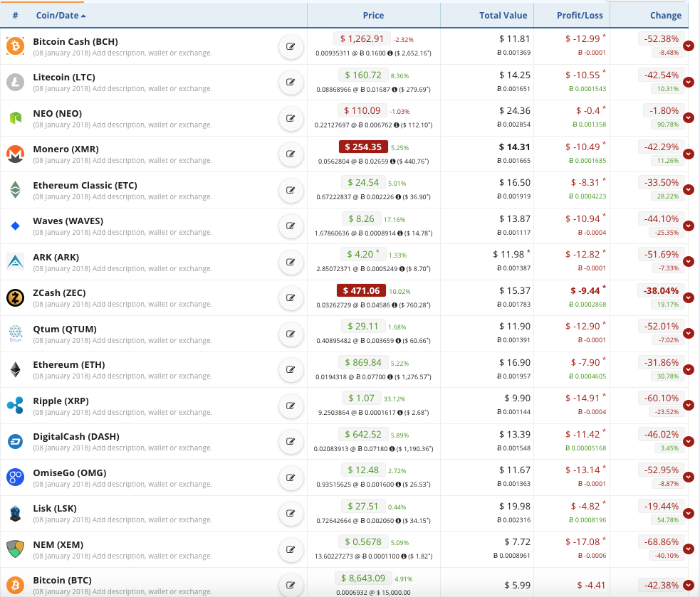Sort by the Price column header

coord(373,15)
